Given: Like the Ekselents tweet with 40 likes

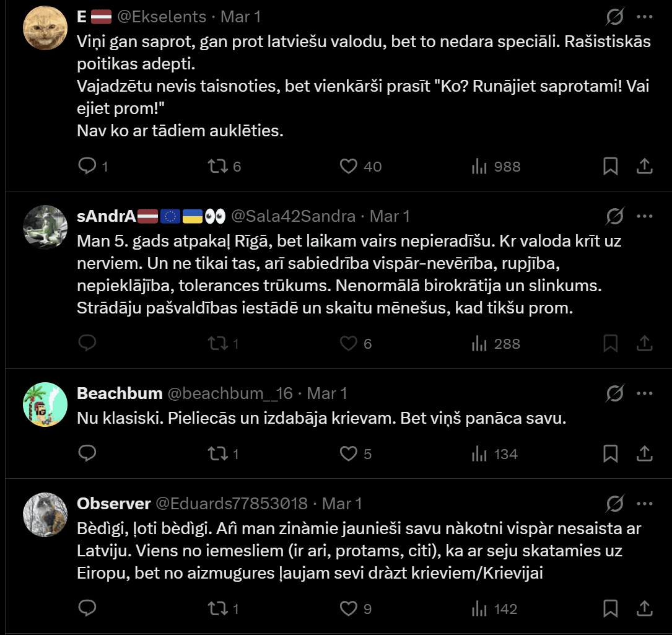Looking at the screenshot, I should (349, 166).
